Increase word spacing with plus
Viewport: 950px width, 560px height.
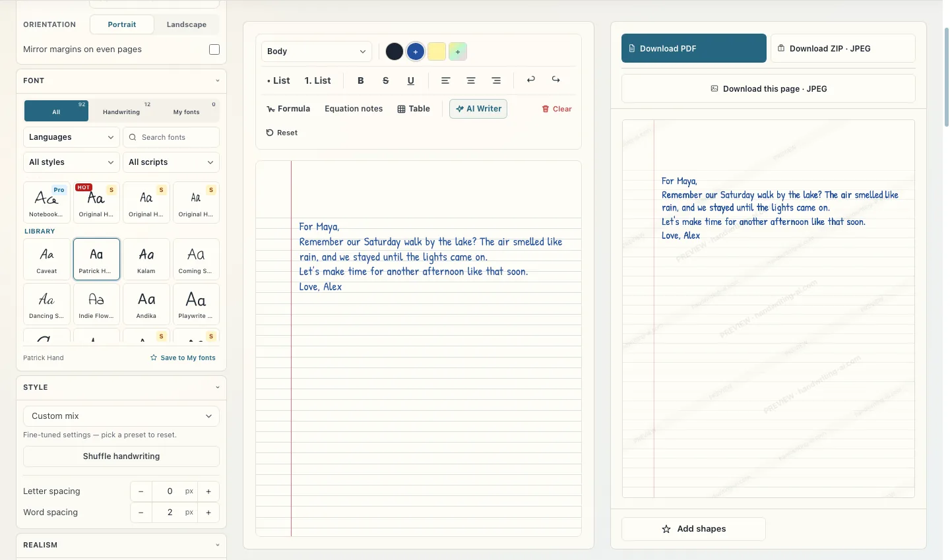[x=208, y=513]
